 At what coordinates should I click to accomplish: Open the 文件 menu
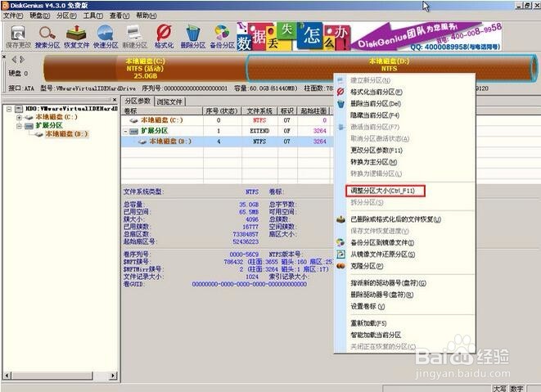pyautogui.click(x=13, y=16)
